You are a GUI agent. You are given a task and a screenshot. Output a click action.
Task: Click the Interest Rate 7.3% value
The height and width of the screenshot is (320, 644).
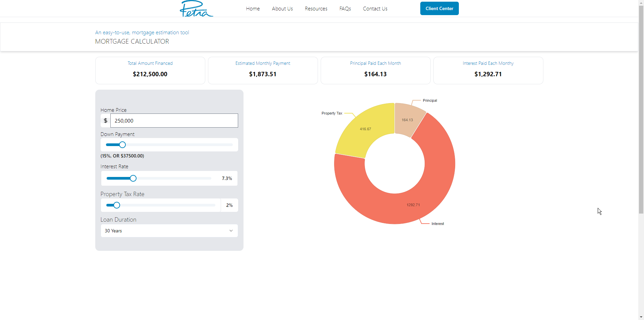[x=227, y=178]
